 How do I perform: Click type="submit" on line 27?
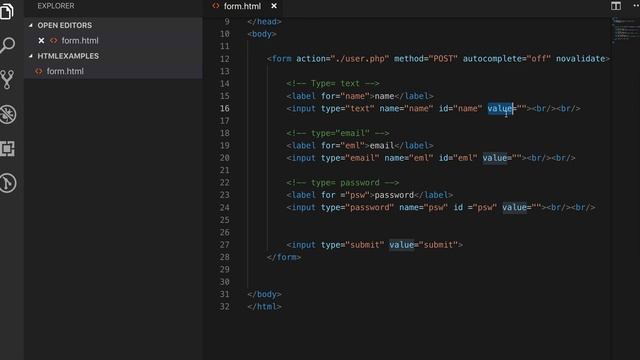coord(352,245)
